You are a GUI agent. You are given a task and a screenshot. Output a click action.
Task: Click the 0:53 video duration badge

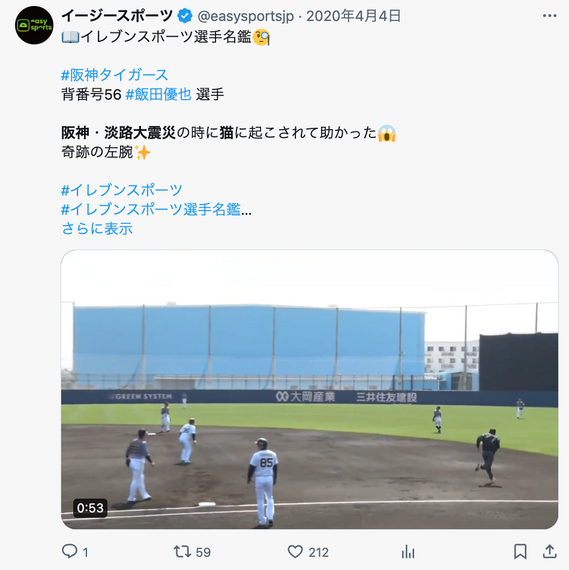click(90, 508)
